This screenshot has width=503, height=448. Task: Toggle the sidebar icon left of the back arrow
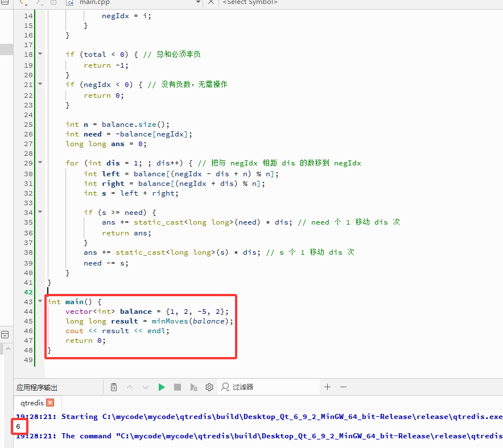(5, 2)
